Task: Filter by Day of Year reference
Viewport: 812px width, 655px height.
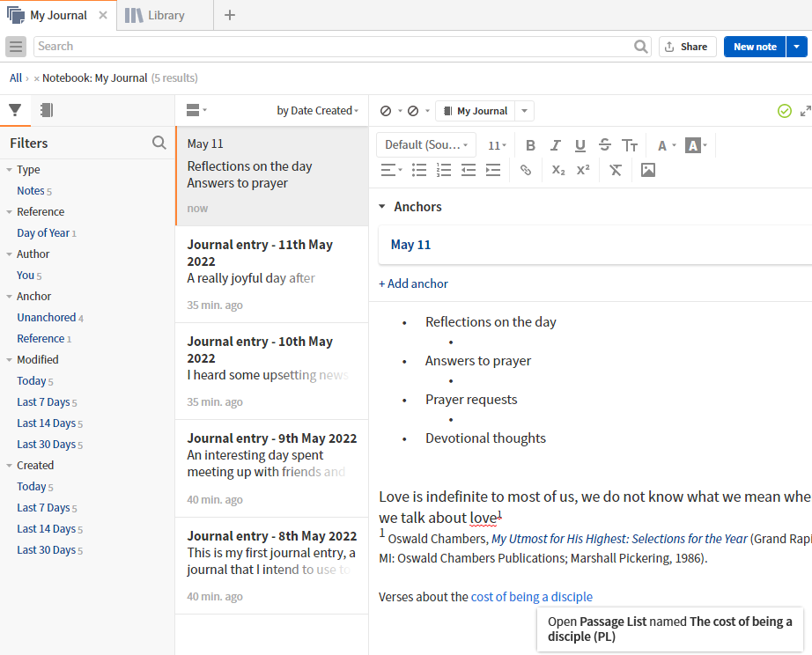Action: 43,233
